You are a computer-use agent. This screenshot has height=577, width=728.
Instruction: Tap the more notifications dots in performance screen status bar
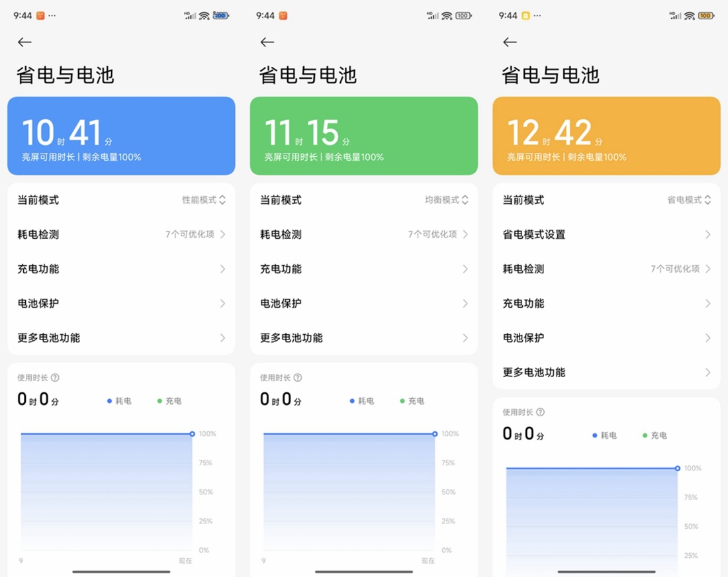tap(52, 16)
